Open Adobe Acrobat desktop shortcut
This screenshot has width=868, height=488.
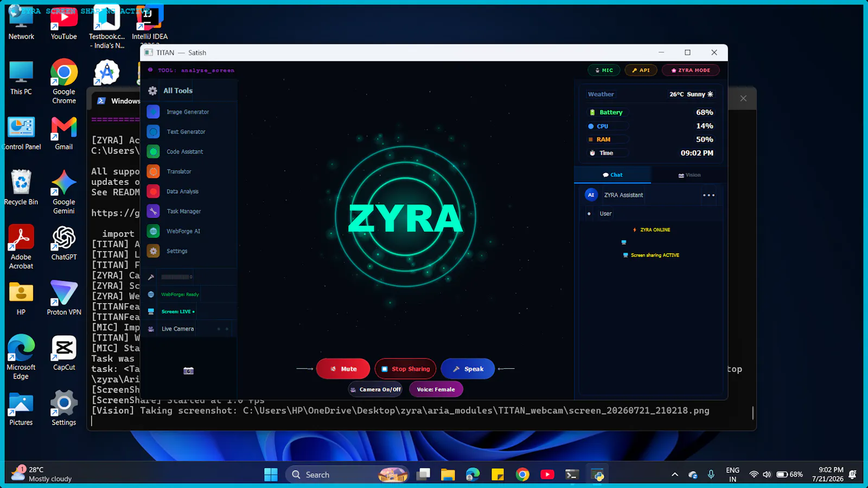coord(21,247)
